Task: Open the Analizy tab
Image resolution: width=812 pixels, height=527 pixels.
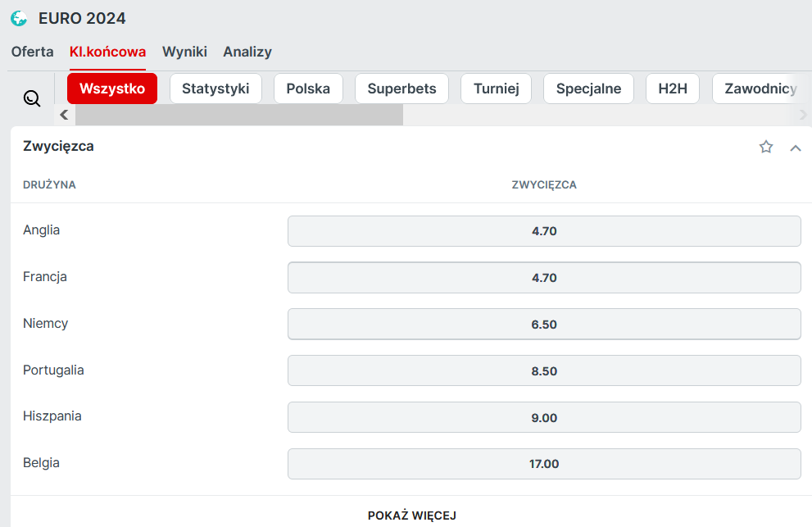Action: (247, 52)
